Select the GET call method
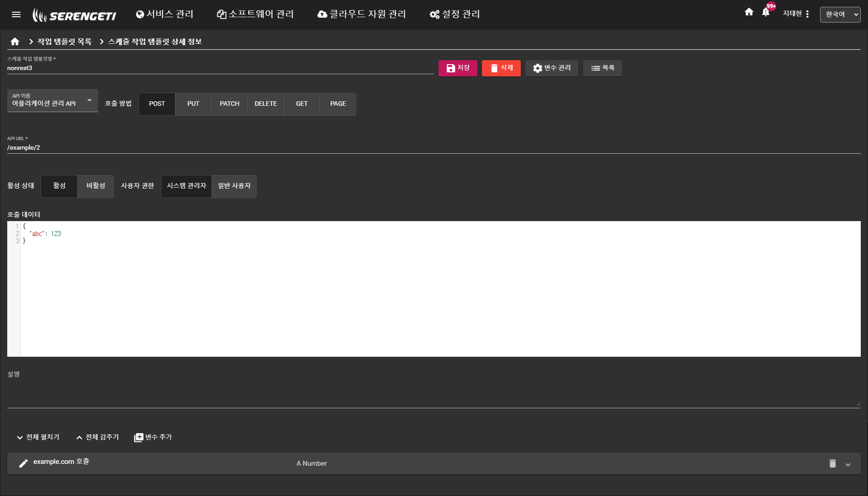This screenshot has height=496, width=868. (302, 104)
